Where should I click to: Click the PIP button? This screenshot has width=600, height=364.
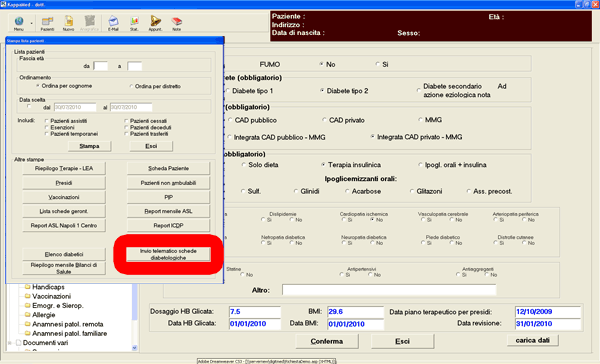click(x=168, y=197)
